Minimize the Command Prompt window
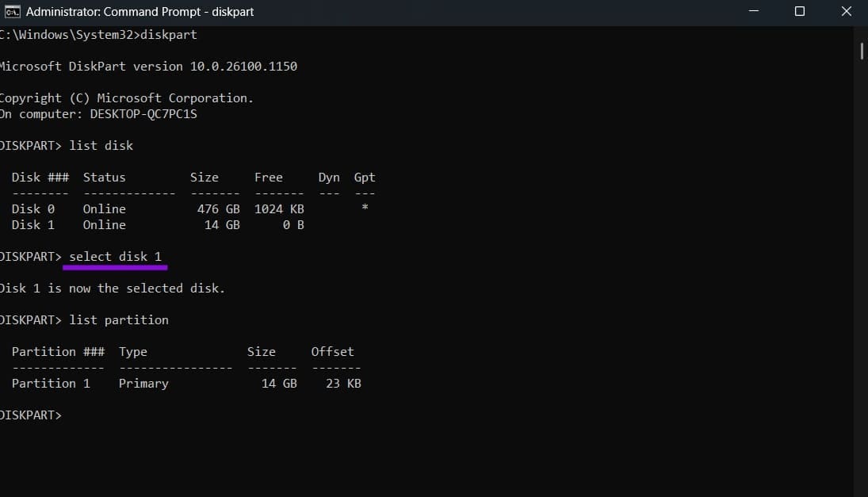The height and width of the screenshot is (497, 868). coord(753,11)
